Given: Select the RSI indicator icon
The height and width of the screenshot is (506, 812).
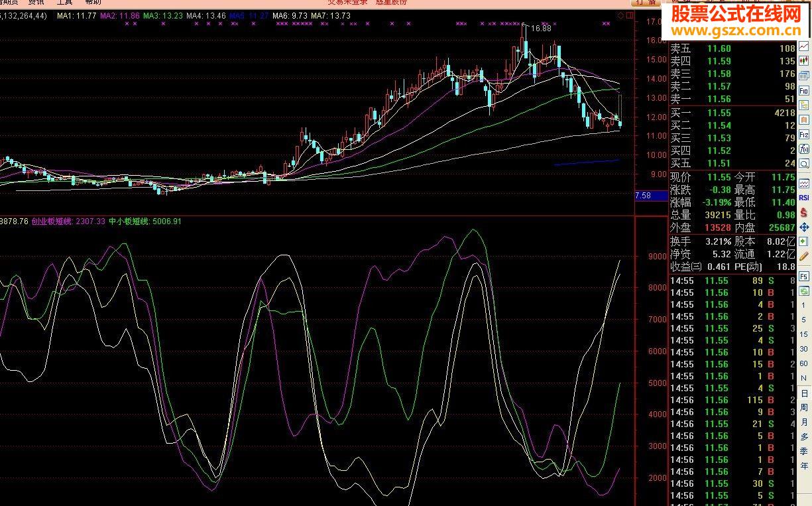Looking at the screenshot, I should coord(804,197).
